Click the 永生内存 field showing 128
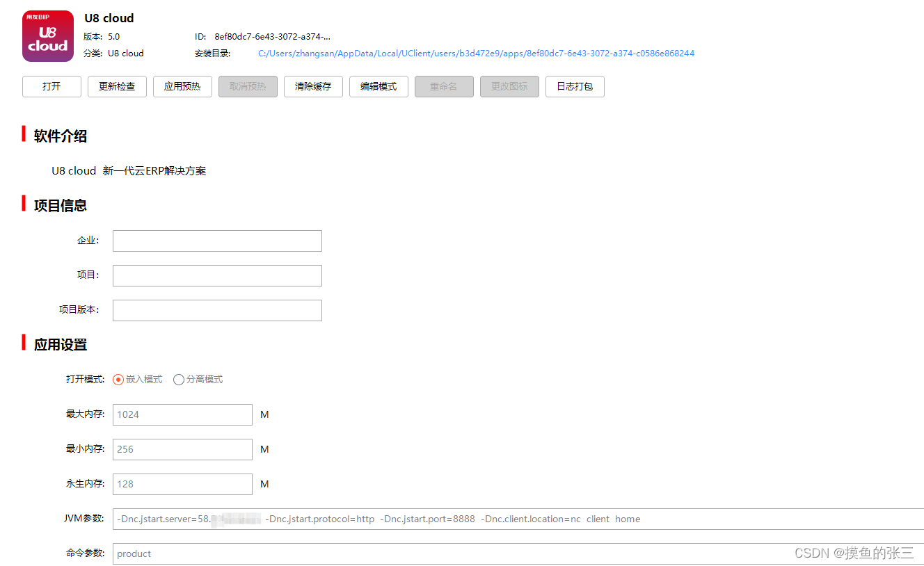Image resolution: width=924 pixels, height=566 pixels. pyautogui.click(x=182, y=484)
